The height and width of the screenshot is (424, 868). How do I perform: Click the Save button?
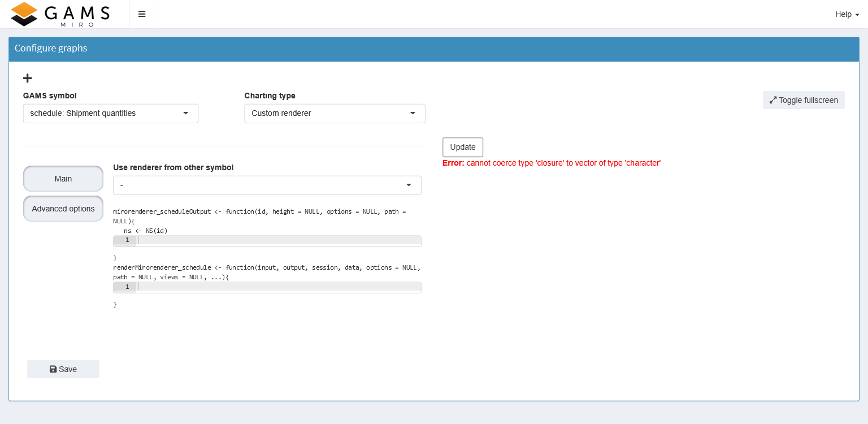point(63,369)
